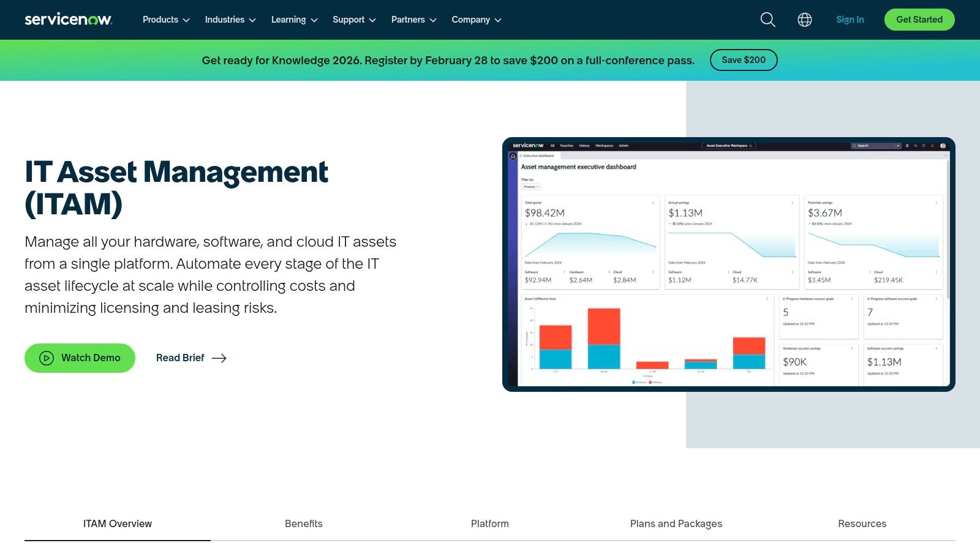980x551 pixels.
Task: Select the home icon in the dashboard
Action: click(x=513, y=156)
